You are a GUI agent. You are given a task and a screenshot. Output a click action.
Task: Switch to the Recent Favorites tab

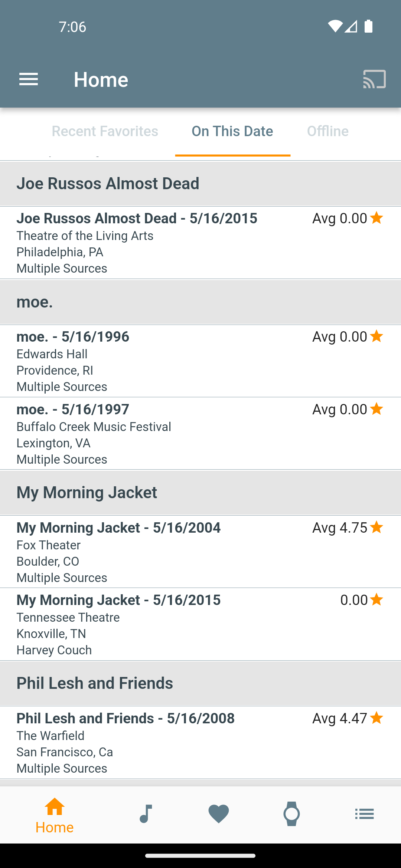[105, 131]
